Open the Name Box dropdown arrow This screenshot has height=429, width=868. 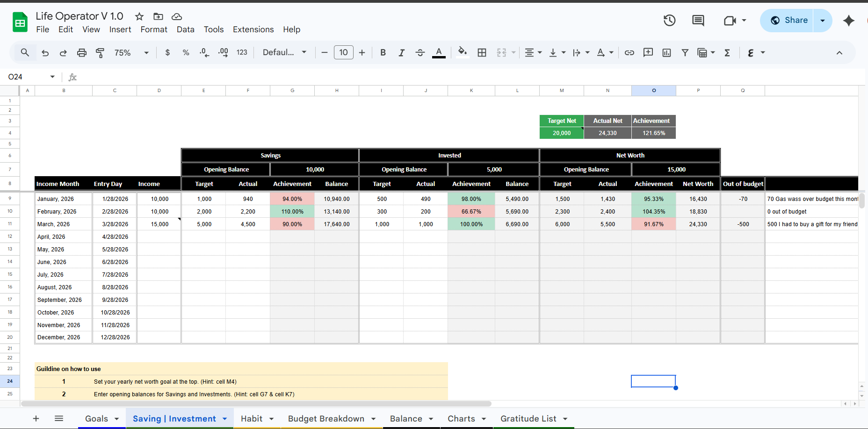tap(52, 77)
